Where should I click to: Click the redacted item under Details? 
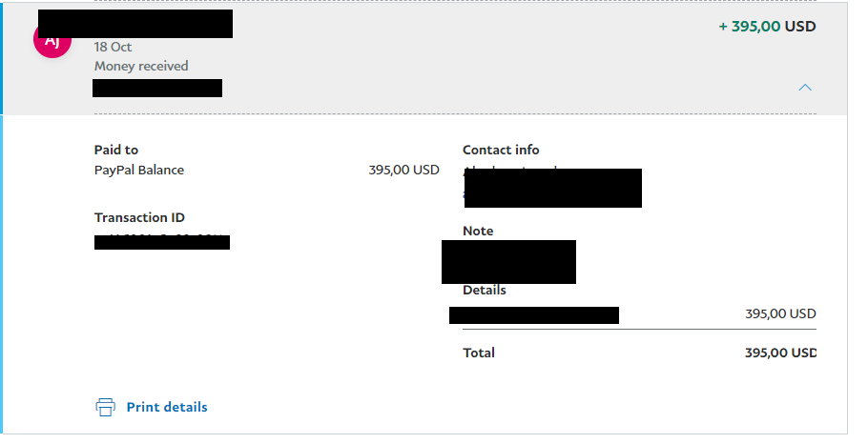pos(533,315)
